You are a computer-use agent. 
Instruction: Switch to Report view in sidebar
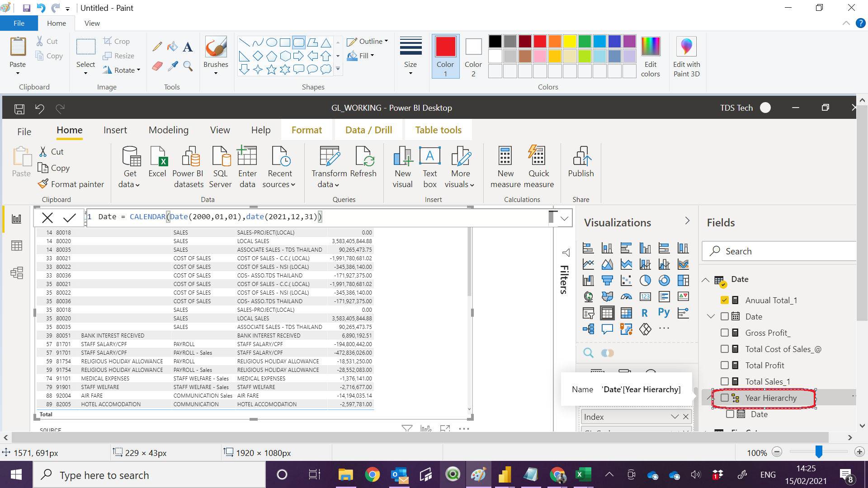(x=17, y=219)
